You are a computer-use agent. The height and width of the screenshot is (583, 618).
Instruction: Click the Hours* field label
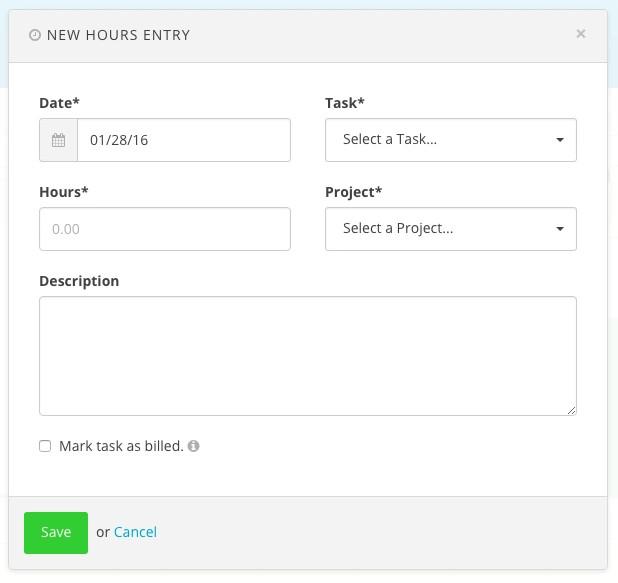pyautogui.click(x=63, y=192)
